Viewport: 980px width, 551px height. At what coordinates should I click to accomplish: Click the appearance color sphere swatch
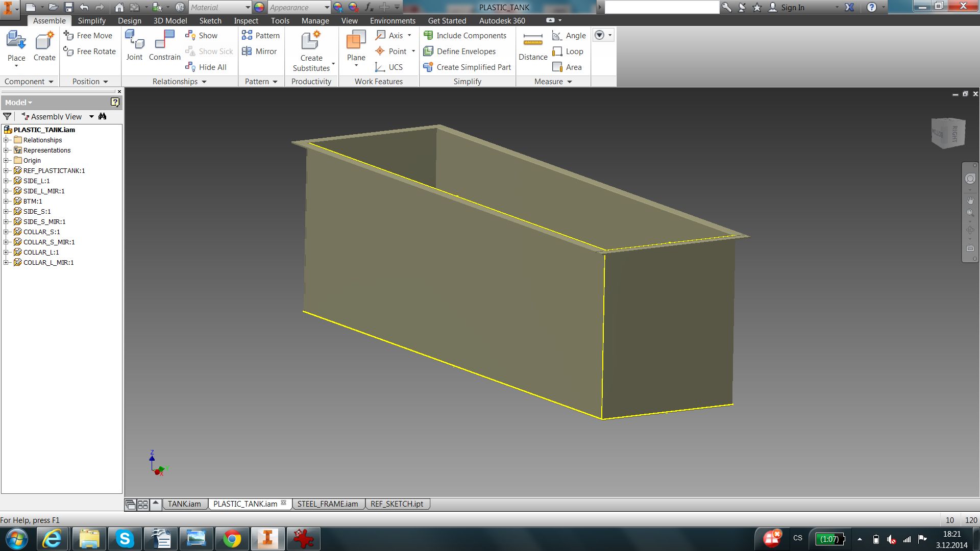[259, 7]
